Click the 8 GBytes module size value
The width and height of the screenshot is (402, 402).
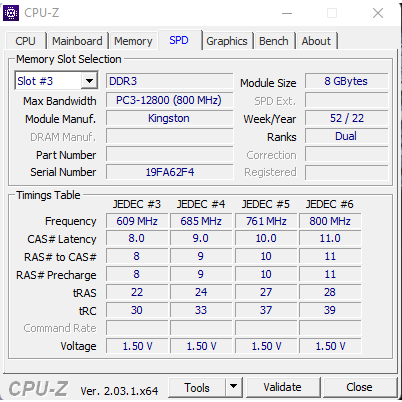click(x=347, y=81)
